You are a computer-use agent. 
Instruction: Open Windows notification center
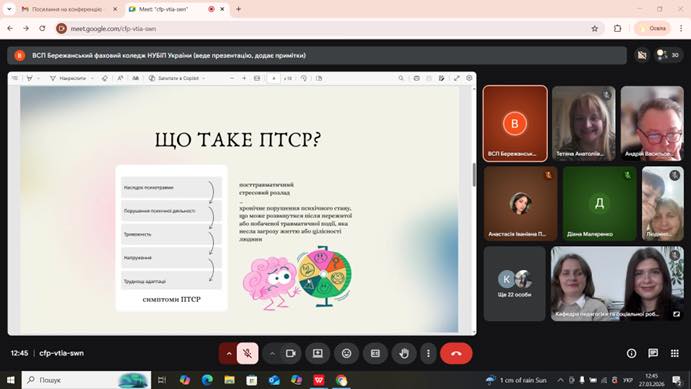pyautogui.click(x=677, y=380)
